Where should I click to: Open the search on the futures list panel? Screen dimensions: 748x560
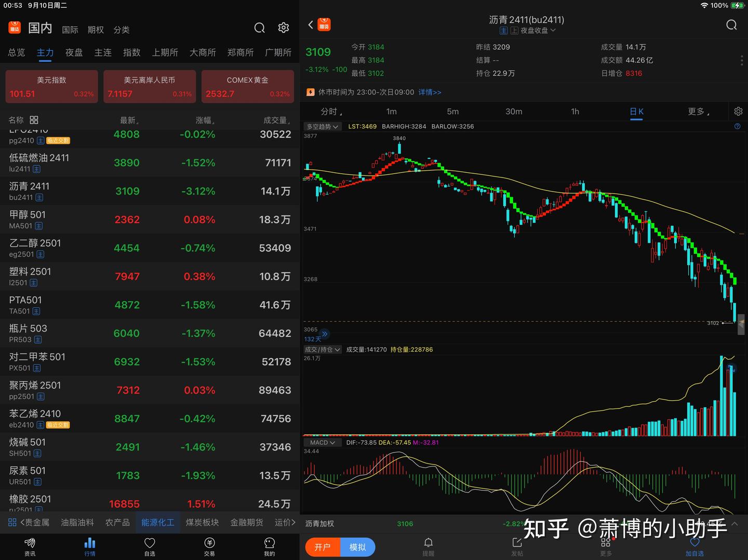click(259, 28)
